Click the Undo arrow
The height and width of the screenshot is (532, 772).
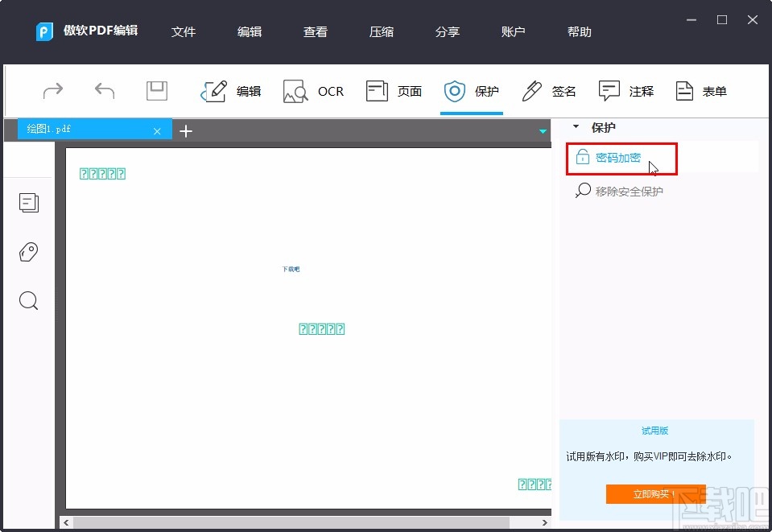coord(104,91)
